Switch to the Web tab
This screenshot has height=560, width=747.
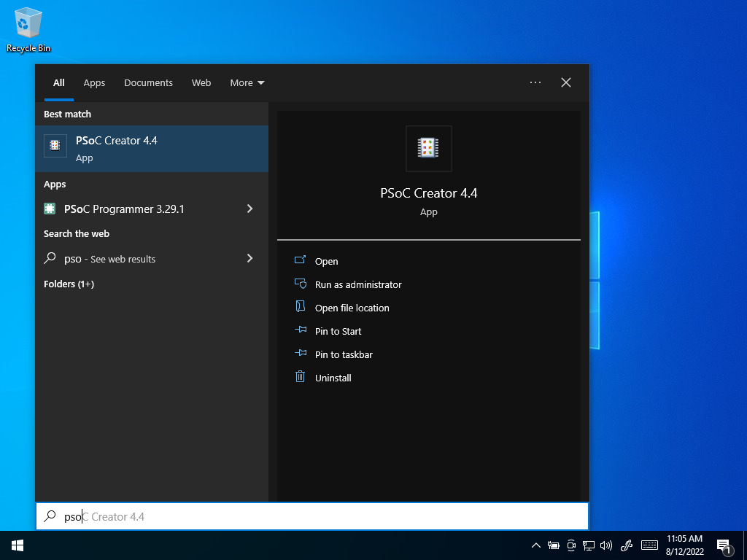point(201,83)
